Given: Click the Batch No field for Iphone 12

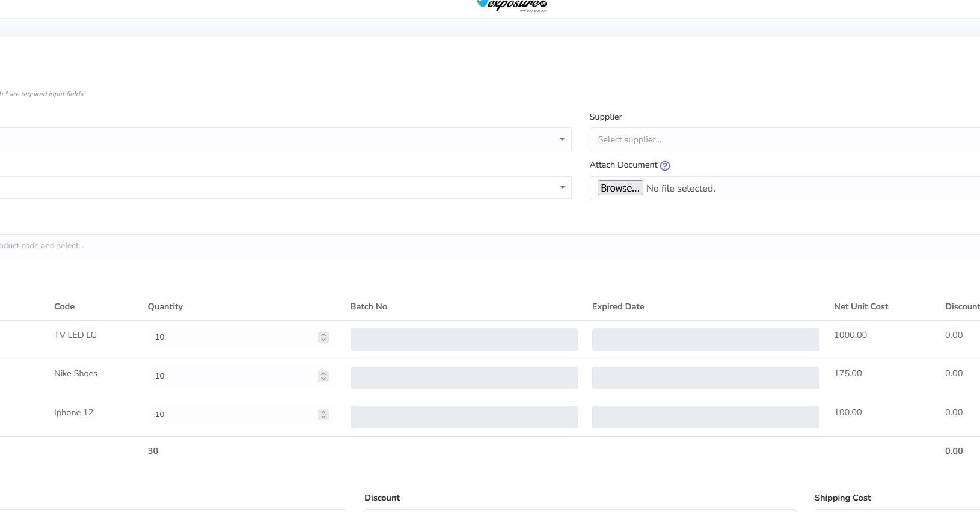Looking at the screenshot, I should click(x=464, y=417).
